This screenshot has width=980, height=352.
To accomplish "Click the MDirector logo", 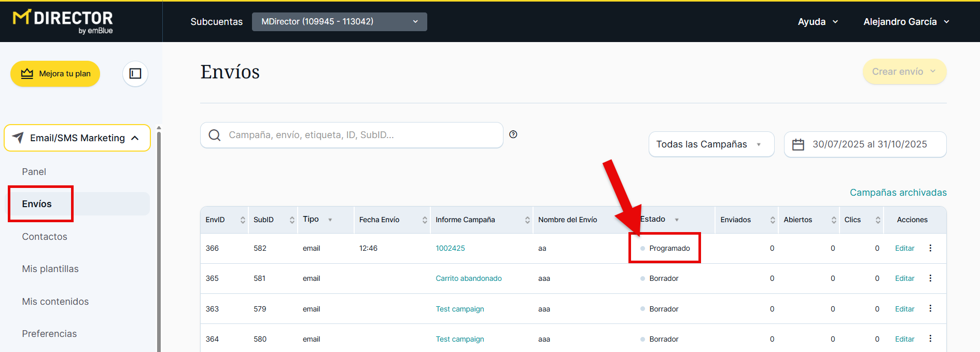I will point(63,21).
